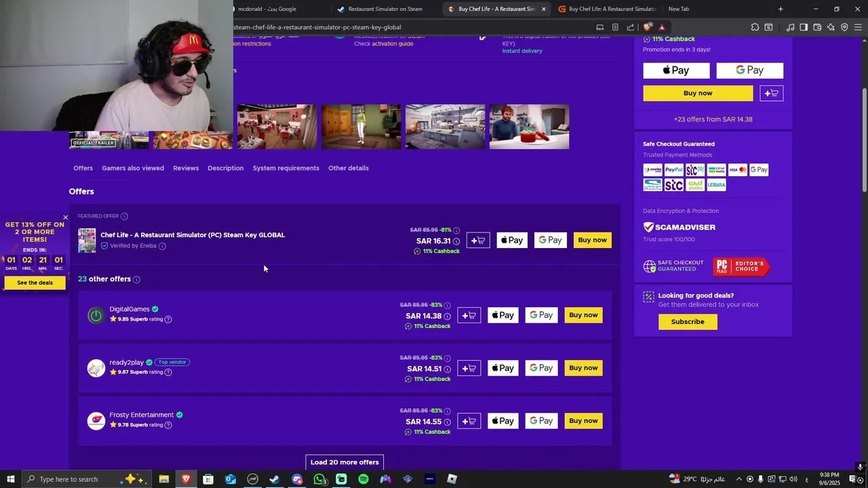
Task: Click the share icon in address bar
Action: tap(631, 27)
